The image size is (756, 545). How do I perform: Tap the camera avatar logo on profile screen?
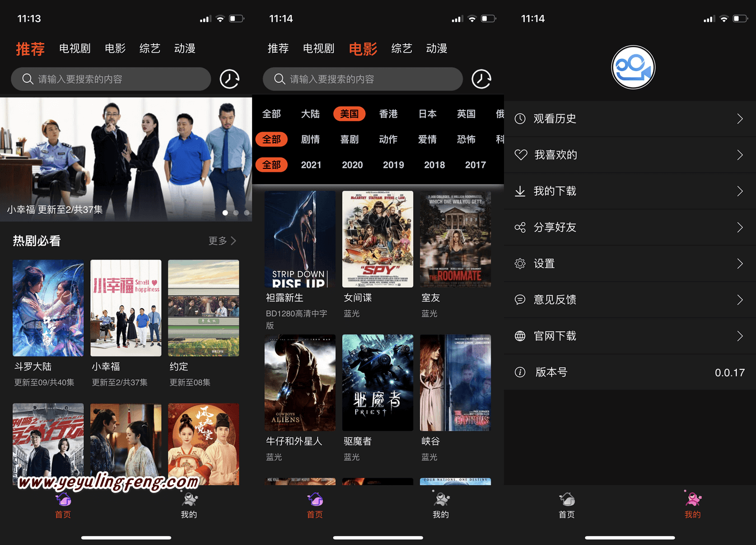[x=633, y=68]
